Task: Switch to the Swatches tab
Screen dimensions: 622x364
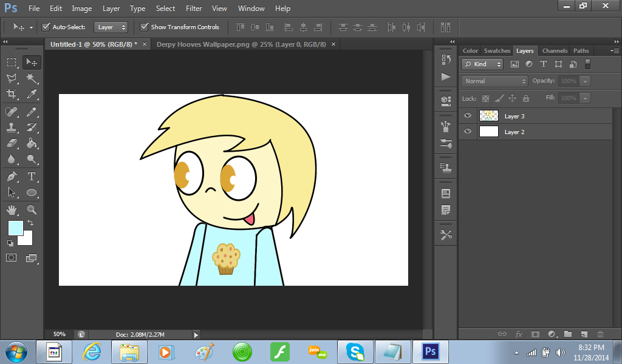Action: tap(497, 51)
